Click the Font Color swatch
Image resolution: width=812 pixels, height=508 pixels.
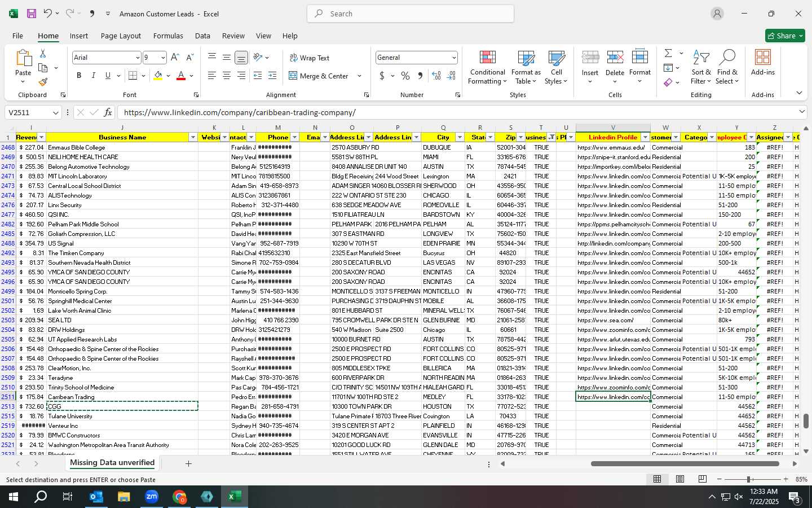click(181, 76)
